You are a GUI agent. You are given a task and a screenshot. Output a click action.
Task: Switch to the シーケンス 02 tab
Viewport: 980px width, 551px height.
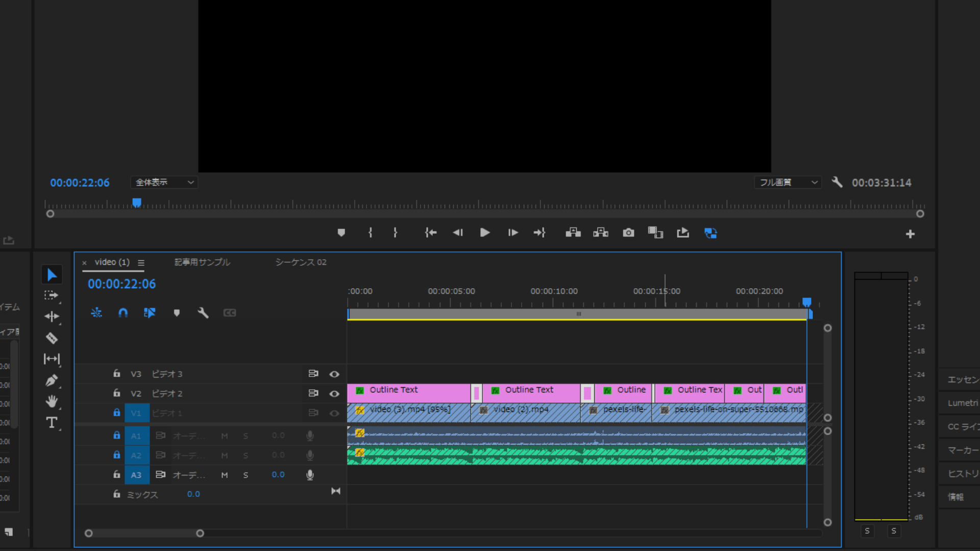tap(301, 262)
